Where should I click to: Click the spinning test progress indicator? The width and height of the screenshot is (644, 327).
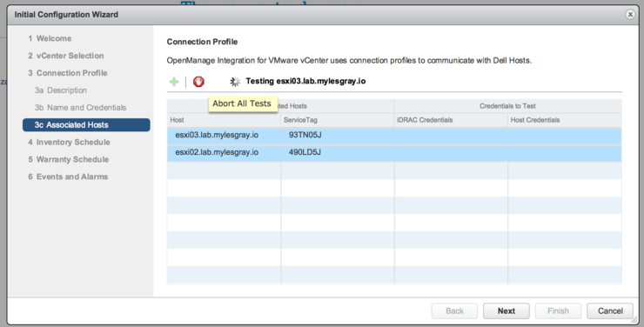pyautogui.click(x=235, y=82)
